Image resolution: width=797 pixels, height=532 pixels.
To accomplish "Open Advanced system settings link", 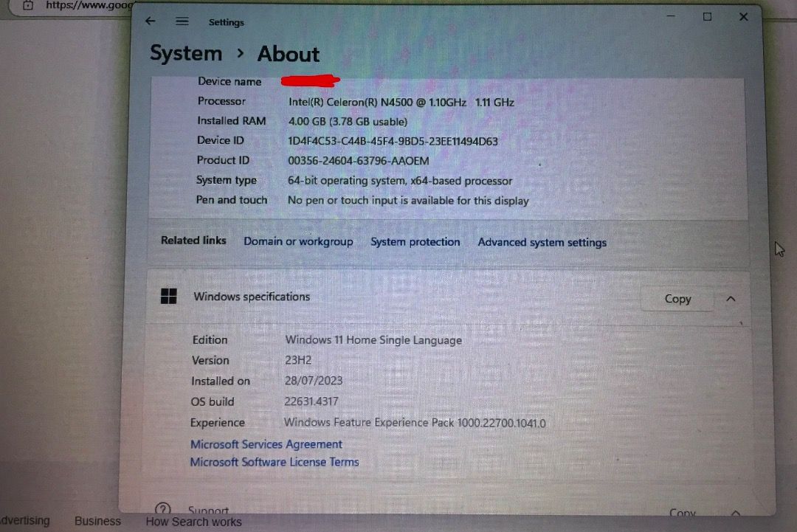I will pos(542,242).
